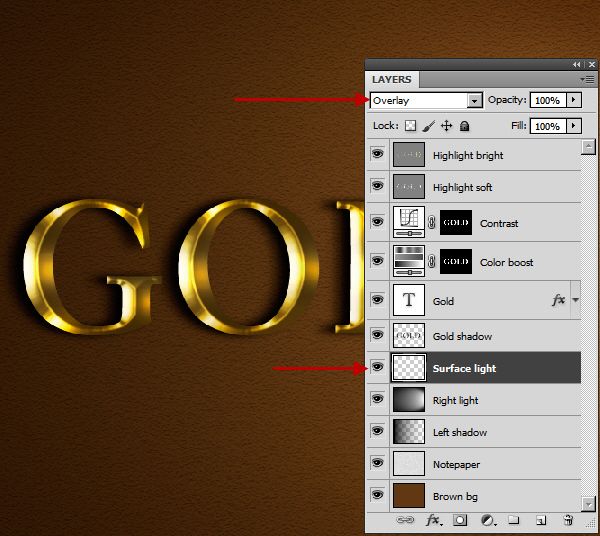Click the lock image pixels brush icon

point(429,125)
